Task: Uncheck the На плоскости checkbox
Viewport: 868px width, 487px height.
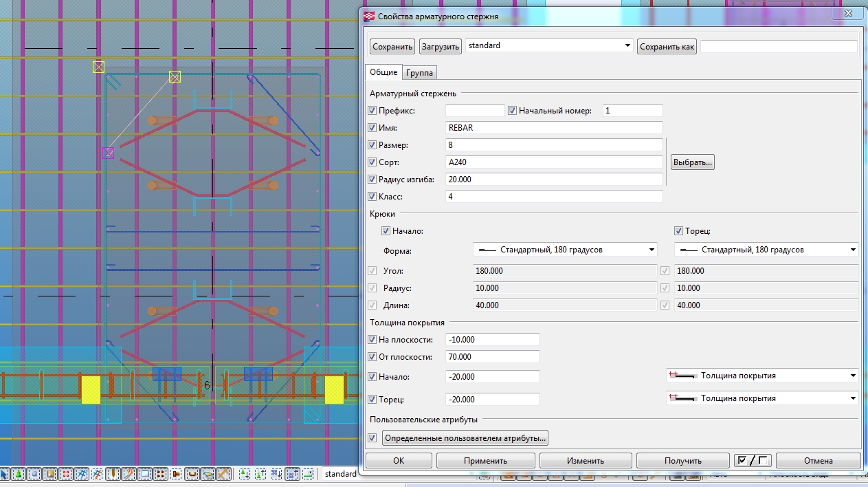Action: pyautogui.click(x=372, y=340)
